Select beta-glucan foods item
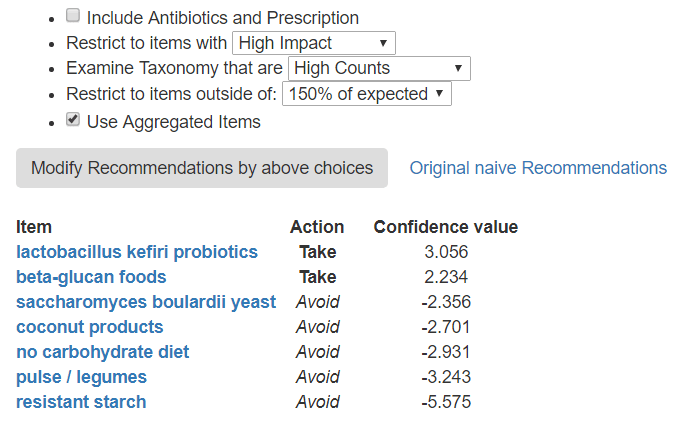 (x=91, y=277)
